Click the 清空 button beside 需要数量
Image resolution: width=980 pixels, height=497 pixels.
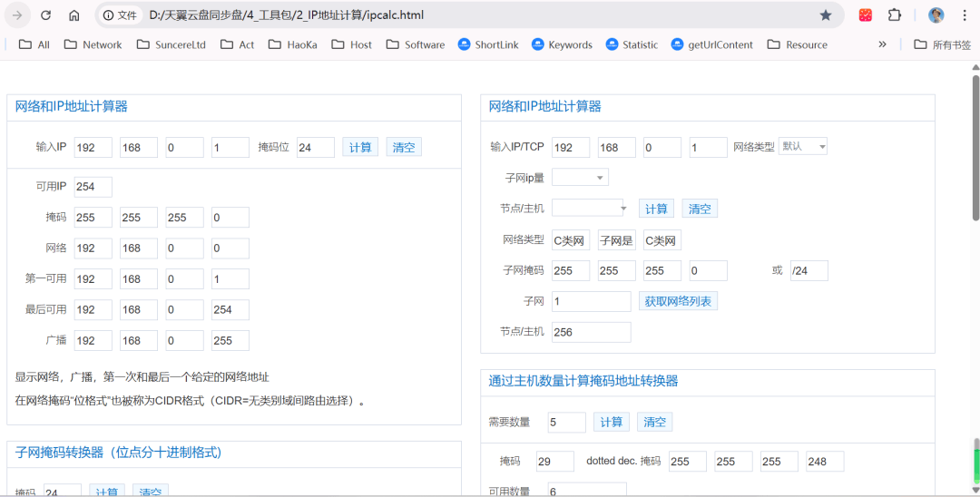(654, 422)
